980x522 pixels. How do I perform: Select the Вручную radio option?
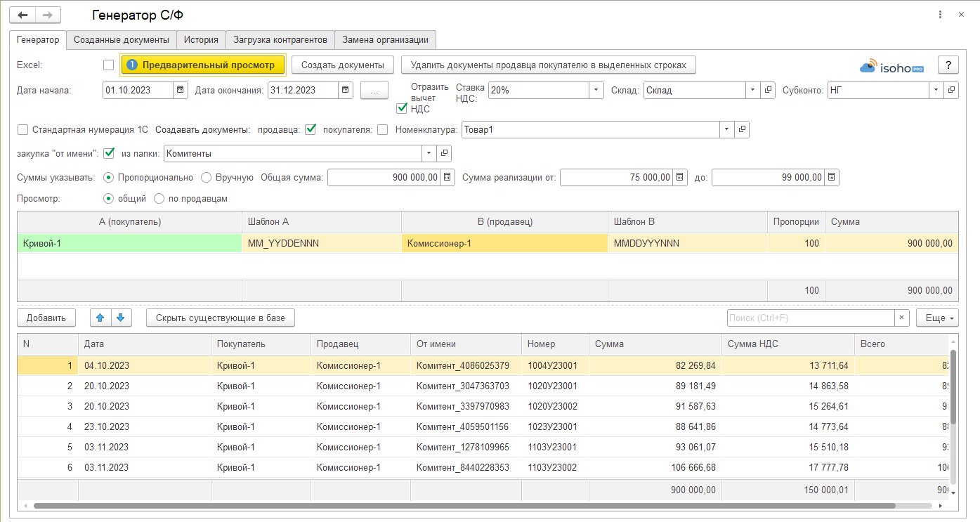(207, 178)
